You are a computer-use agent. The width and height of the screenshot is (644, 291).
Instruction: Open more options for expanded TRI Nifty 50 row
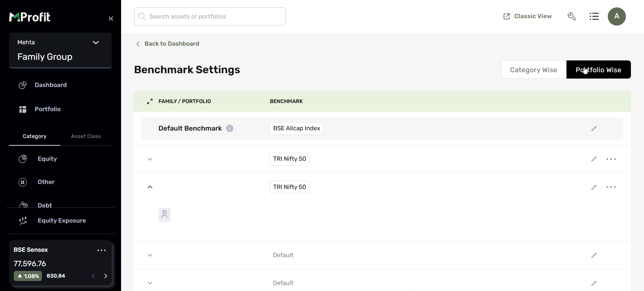pyautogui.click(x=611, y=187)
